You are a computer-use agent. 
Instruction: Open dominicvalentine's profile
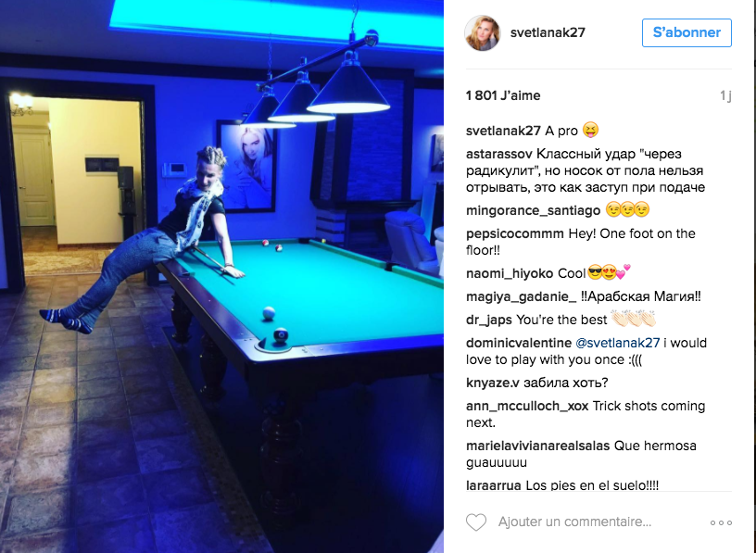(518, 343)
